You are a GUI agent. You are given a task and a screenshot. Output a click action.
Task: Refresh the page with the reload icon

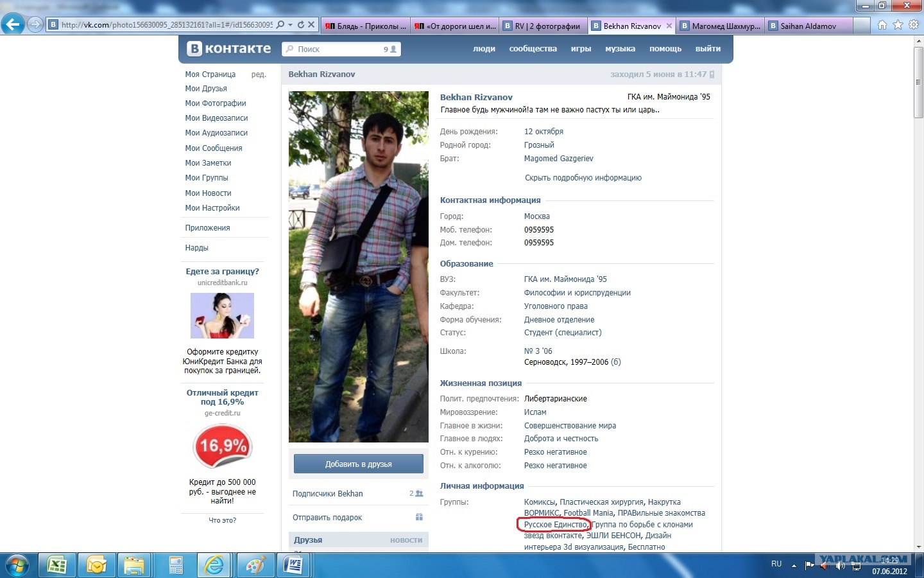[300, 25]
